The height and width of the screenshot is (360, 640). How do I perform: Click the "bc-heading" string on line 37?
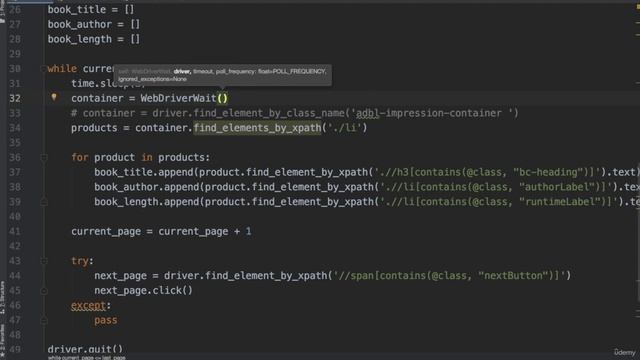pyautogui.click(x=548, y=172)
